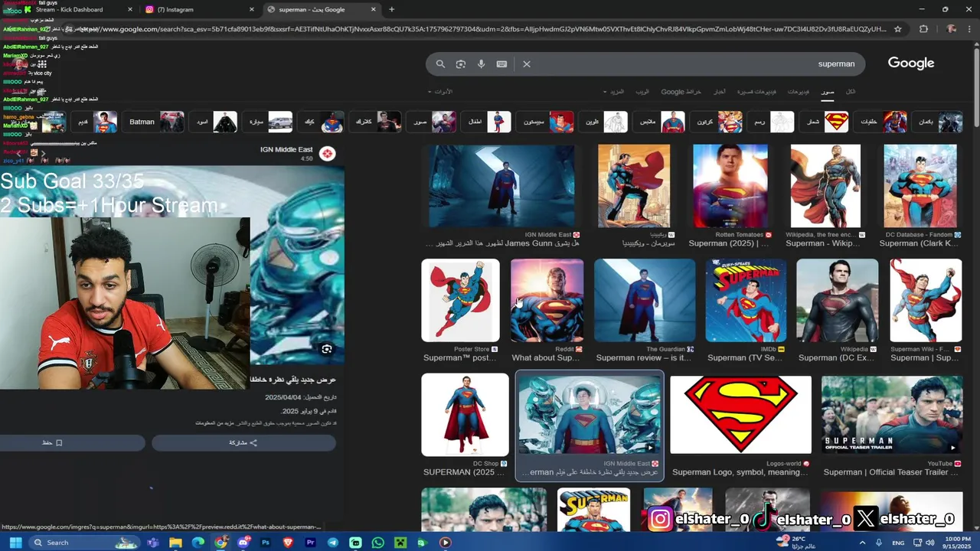The width and height of the screenshot is (980, 551).
Task: Bookmark this page with the star icon
Action: tap(898, 29)
